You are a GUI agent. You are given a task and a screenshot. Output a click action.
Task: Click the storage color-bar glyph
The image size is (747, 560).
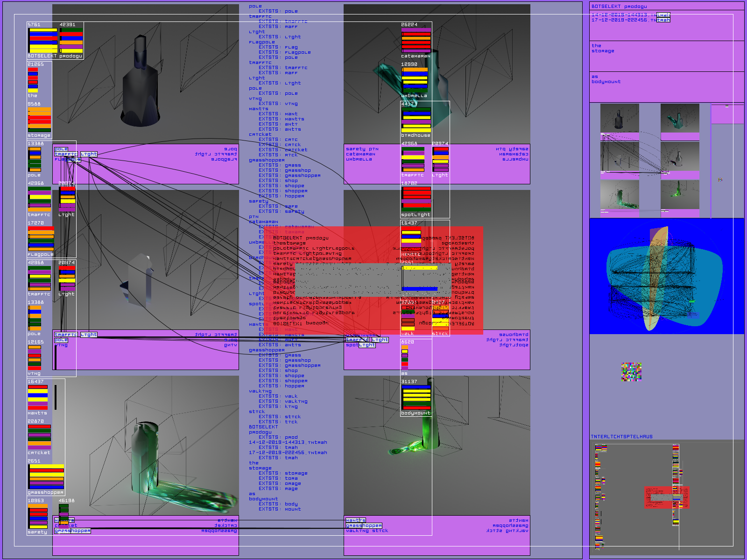click(39, 119)
